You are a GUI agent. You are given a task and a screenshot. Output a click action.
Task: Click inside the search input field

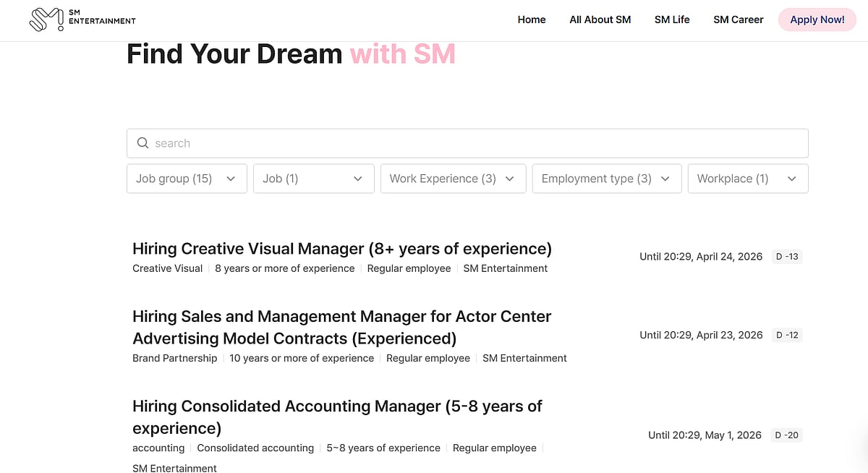(x=434, y=143)
